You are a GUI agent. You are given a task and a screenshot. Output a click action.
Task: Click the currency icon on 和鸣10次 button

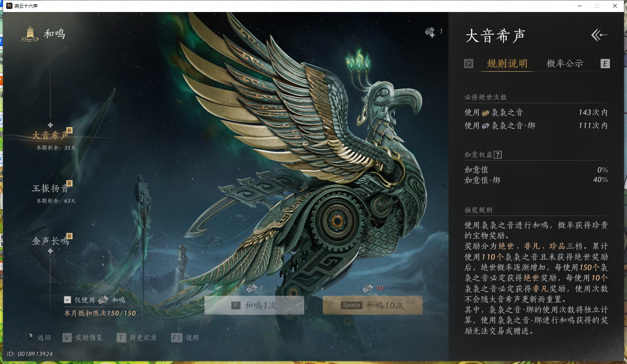click(367, 288)
